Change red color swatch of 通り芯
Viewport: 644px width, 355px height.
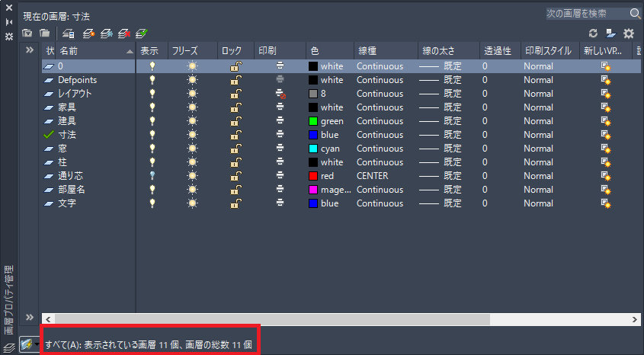[313, 176]
